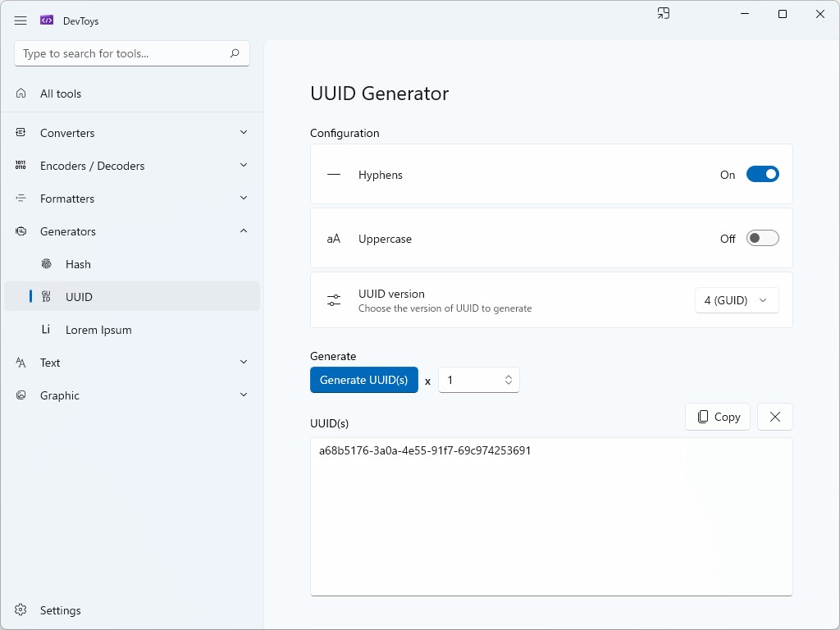The height and width of the screenshot is (630, 840).
Task: Click the Hash fingerprint icon
Action: 47,264
